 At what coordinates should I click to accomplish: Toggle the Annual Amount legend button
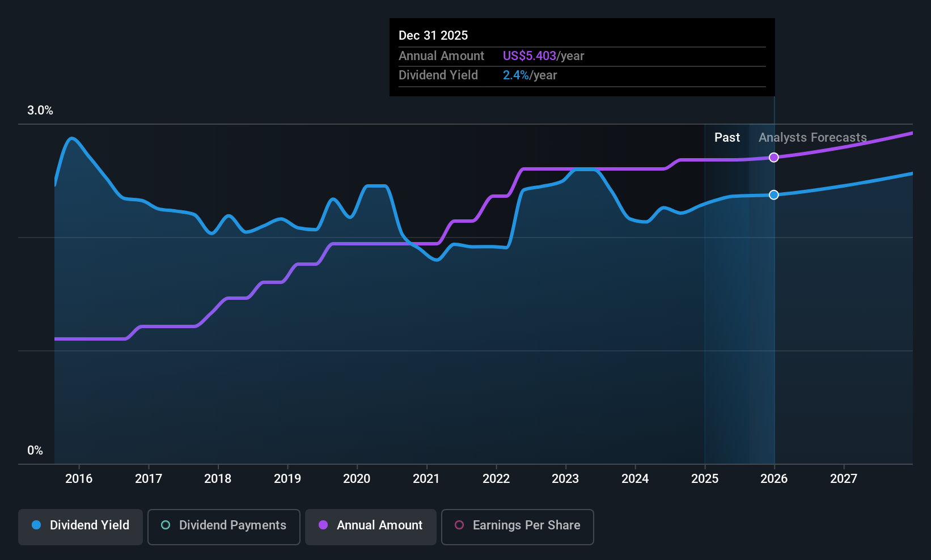click(x=370, y=527)
